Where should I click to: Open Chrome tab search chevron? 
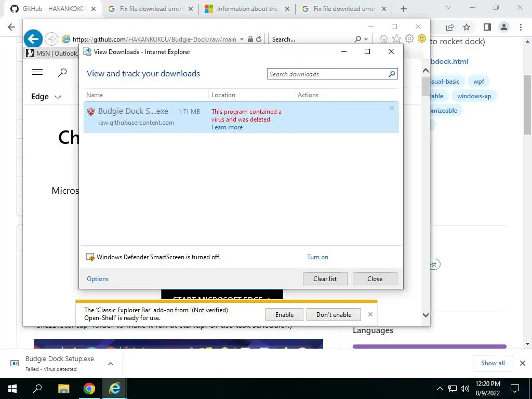click(448, 7)
